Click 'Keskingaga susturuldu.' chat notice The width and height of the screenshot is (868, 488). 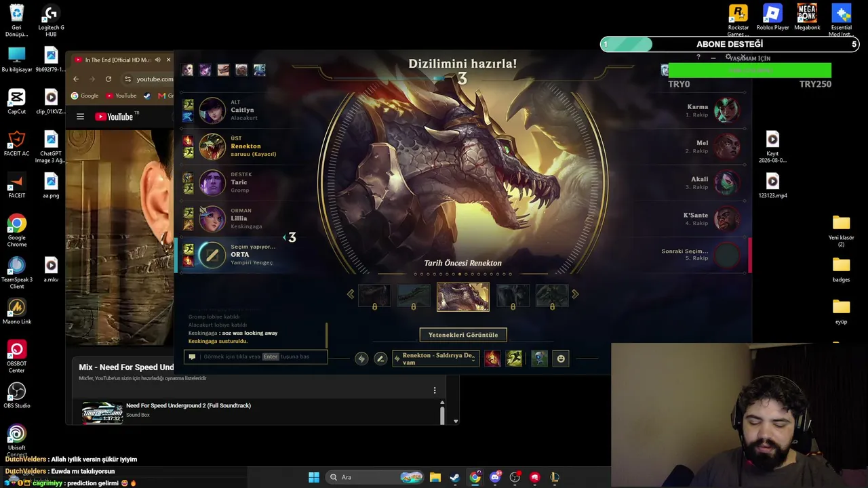[x=218, y=341]
